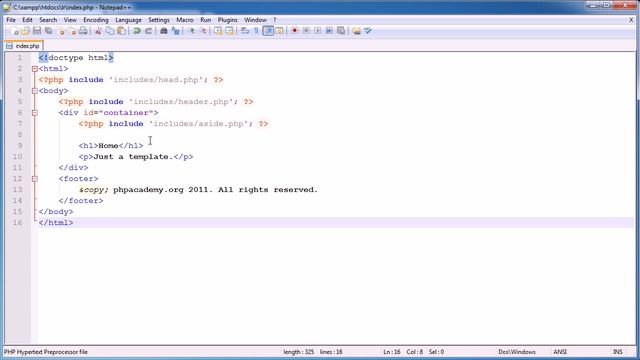640x360 pixels.
Task: Save the document with the floppy icon
Action: (37, 31)
